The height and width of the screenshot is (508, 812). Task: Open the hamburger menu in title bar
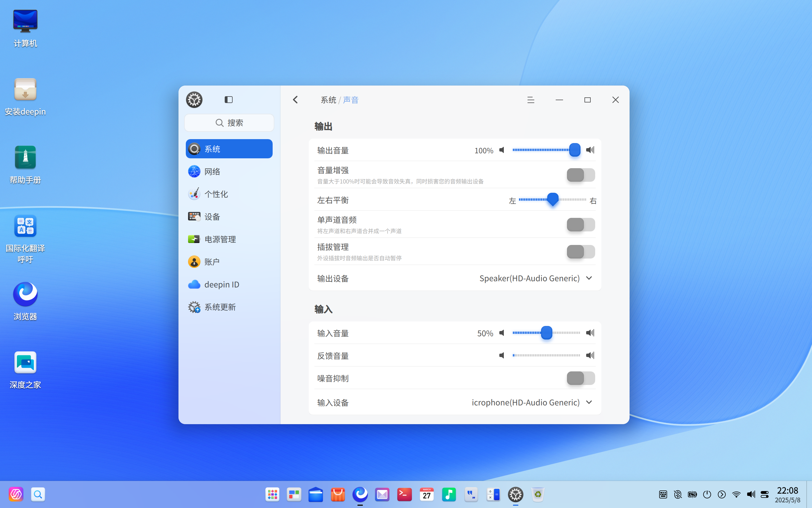pos(531,100)
